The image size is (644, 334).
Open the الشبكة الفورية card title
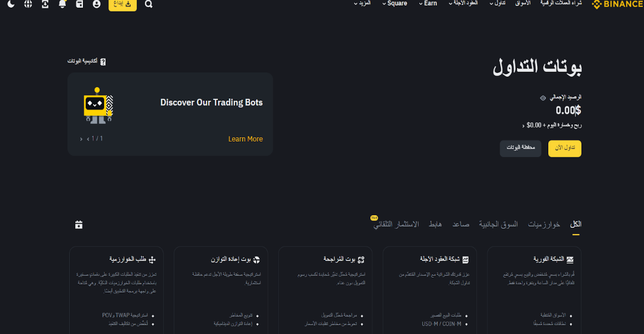point(549,259)
